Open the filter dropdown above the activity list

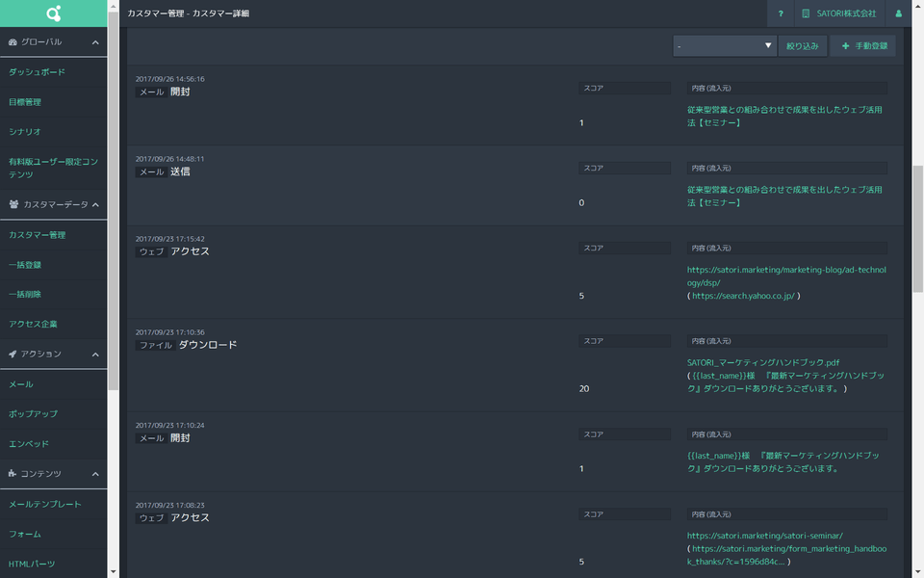pyautogui.click(x=724, y=44)
